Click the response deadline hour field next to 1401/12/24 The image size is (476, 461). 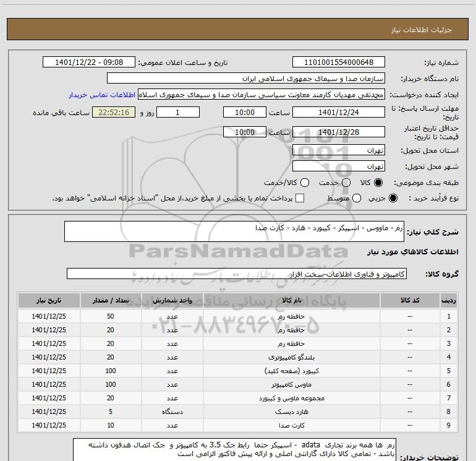(x=245, y=112)
